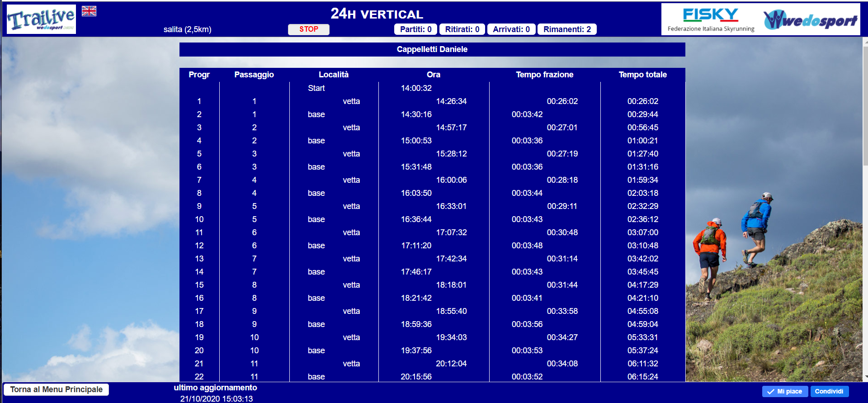Click split time 00:26:02 under Tempo frazione
This screenshot has width=868, height=403.
[562, 101]
